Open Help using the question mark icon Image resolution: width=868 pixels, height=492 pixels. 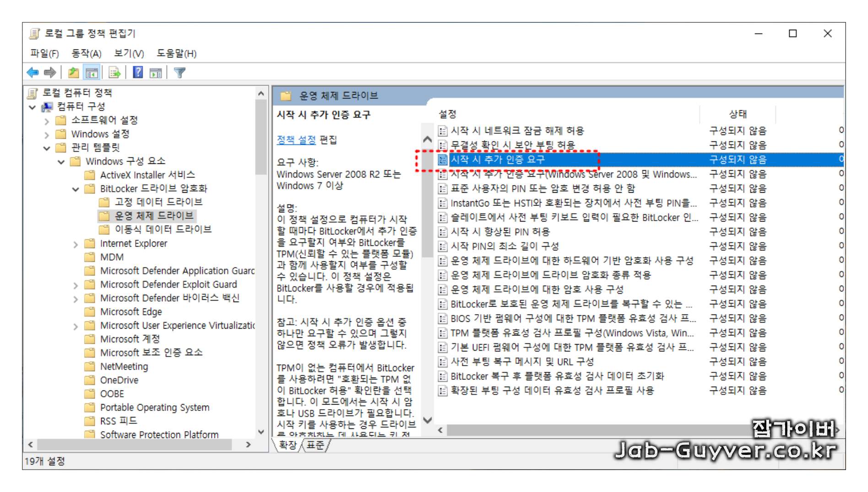[x=137, y=72]
